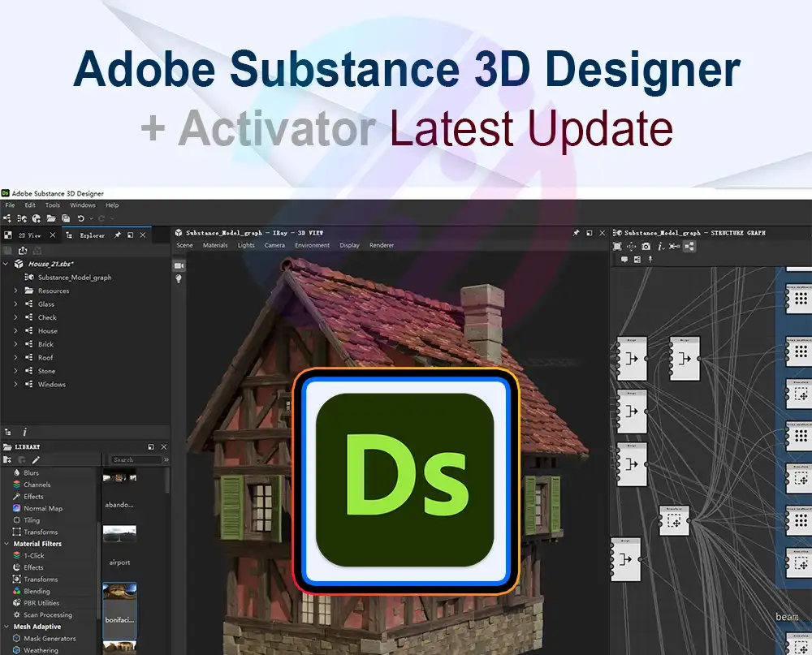The image size is (812, 655).
Task: Expand the Roof graph tree item
Action: (15, 358)
